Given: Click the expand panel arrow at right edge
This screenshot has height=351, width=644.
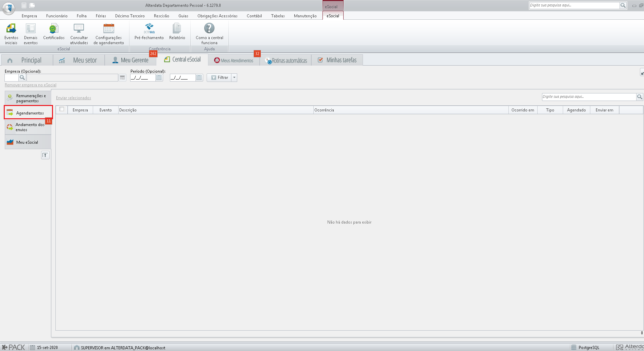Looking at the screenshot, I should tap(642, 72).
